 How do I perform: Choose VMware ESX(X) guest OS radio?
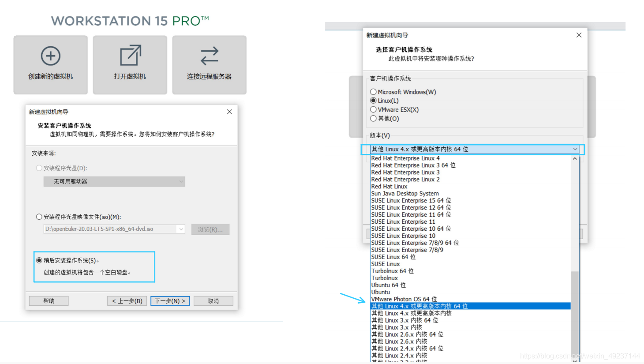pyautogui.click(x=373, y=109)
